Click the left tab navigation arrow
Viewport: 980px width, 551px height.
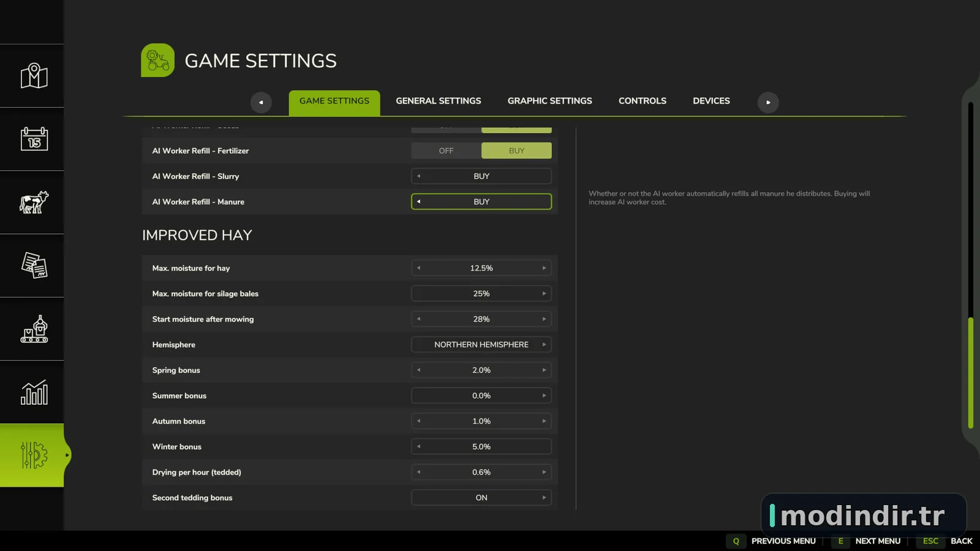tap(261, 102)
